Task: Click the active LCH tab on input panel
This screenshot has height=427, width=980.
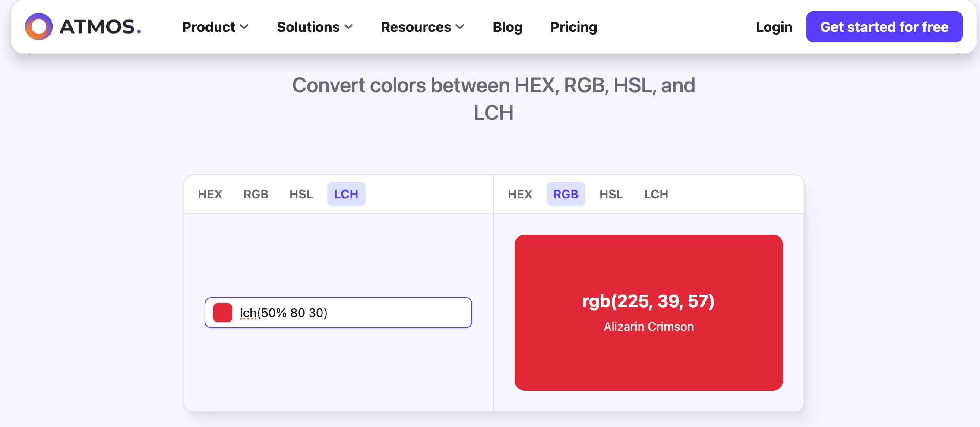Action: [346, 194]
